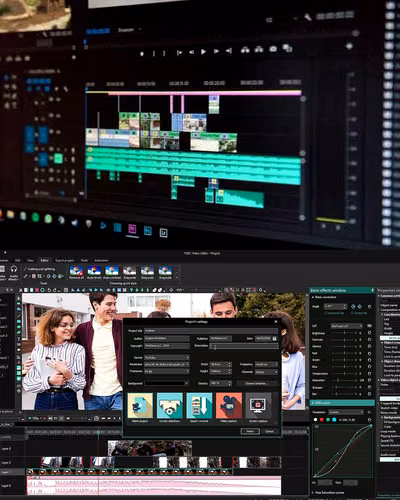
Task: Collapse the Basic correction section
Action: [x=313, y=297]
